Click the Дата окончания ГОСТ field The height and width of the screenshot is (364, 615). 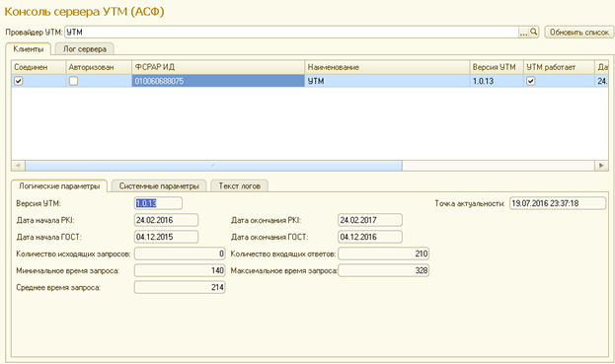(370, 237)
